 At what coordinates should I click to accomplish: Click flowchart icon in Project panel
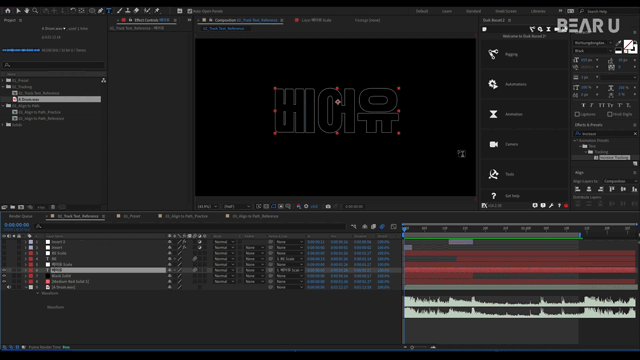pos(104,80)
